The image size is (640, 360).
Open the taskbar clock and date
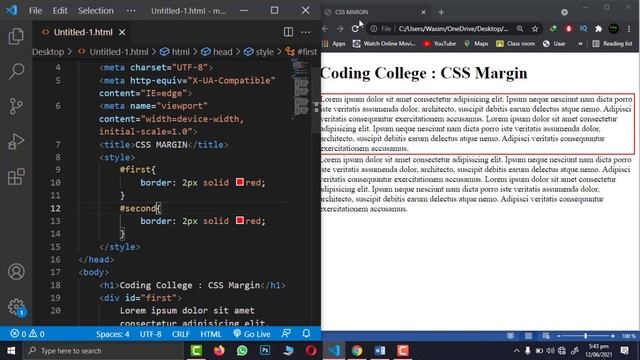tap(600, 351)
